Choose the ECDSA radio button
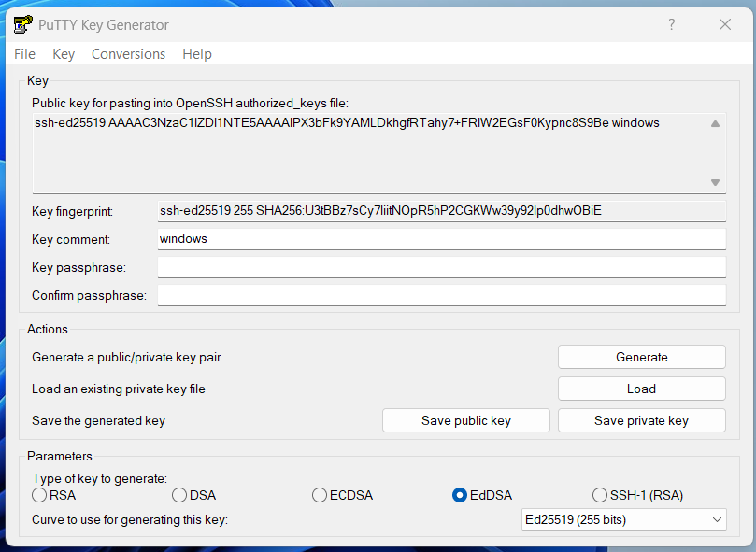756x552 pixels. [x=320, y=495]
